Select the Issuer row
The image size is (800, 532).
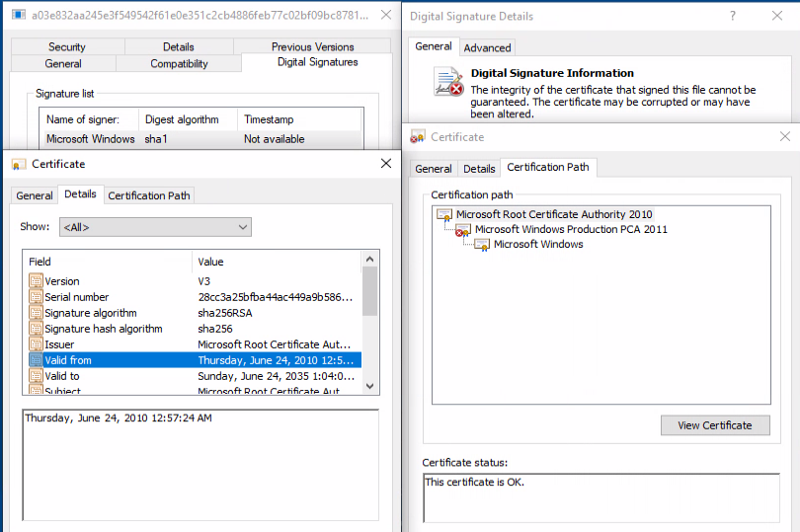(195, 344)
